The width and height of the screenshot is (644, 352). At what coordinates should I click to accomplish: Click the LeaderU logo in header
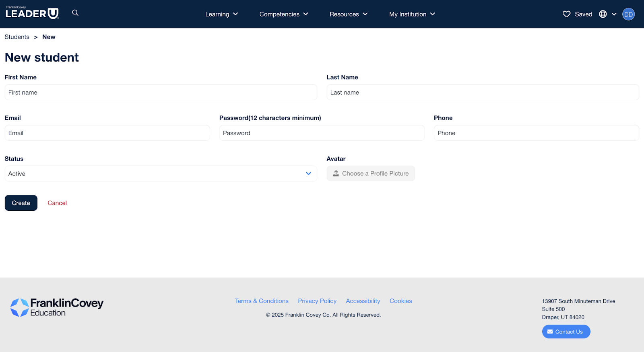(32, 13)
